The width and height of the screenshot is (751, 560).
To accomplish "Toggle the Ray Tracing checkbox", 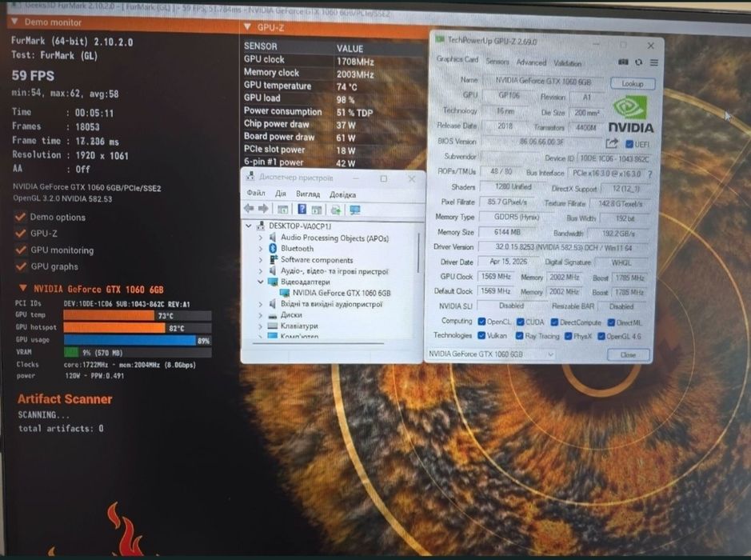I will (x=519, y=336).
